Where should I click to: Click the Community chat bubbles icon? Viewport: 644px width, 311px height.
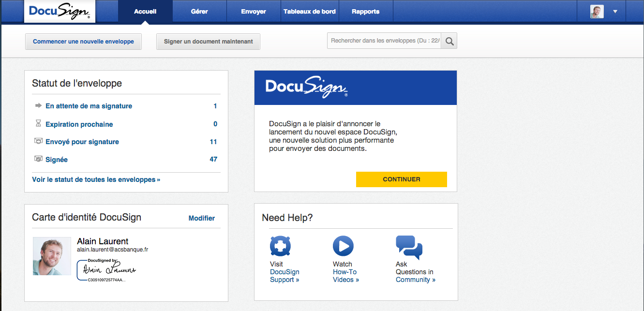point(409,247)
